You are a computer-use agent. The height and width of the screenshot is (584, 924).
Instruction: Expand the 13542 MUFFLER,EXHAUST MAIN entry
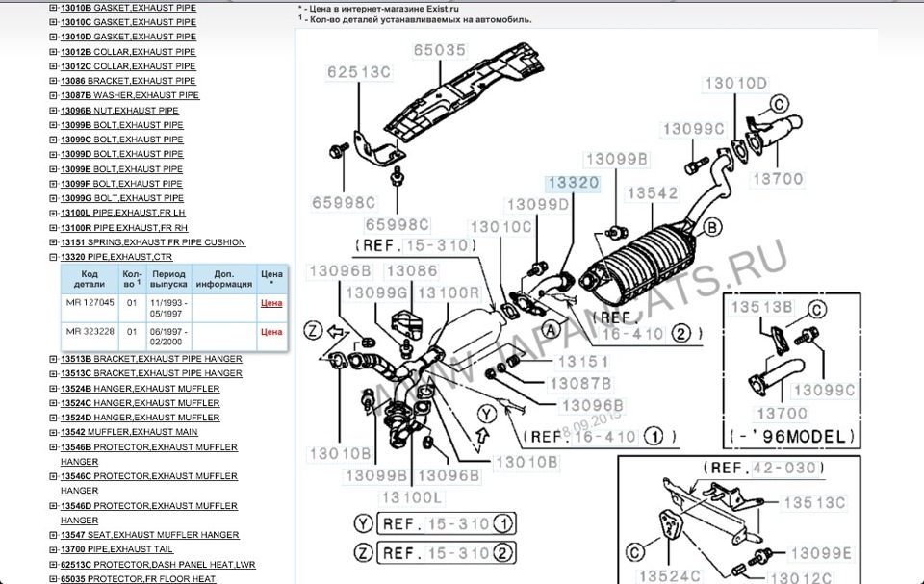coord(53,433)
